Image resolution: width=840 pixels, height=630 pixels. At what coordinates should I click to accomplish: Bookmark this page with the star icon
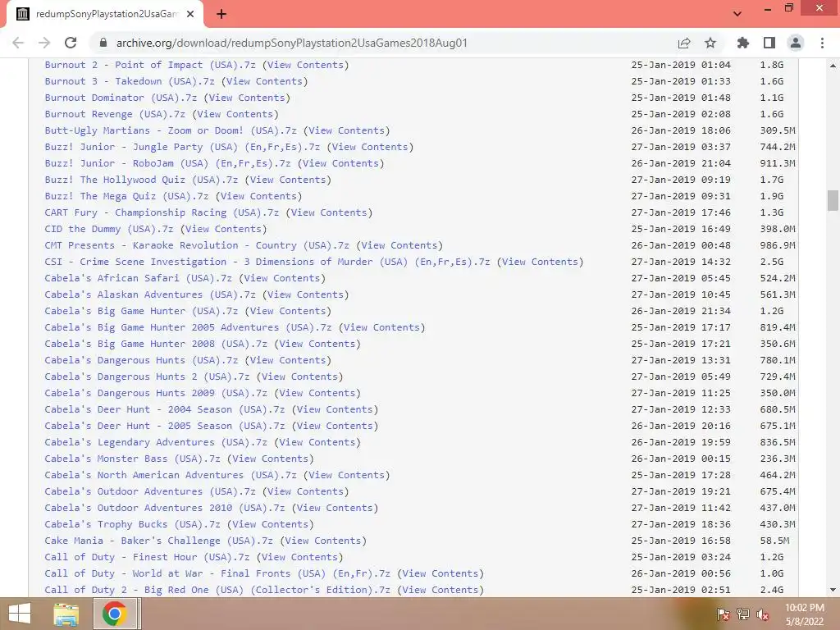[x=710, y=43]
